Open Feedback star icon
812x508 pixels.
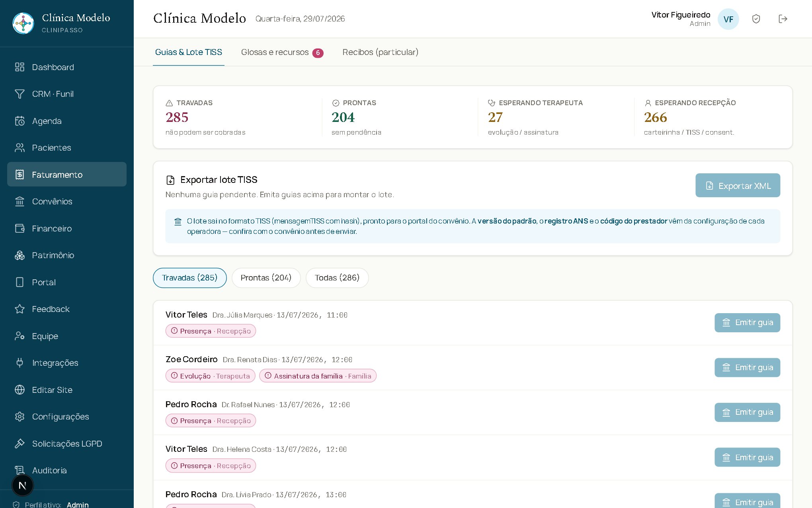coord(20,309)
